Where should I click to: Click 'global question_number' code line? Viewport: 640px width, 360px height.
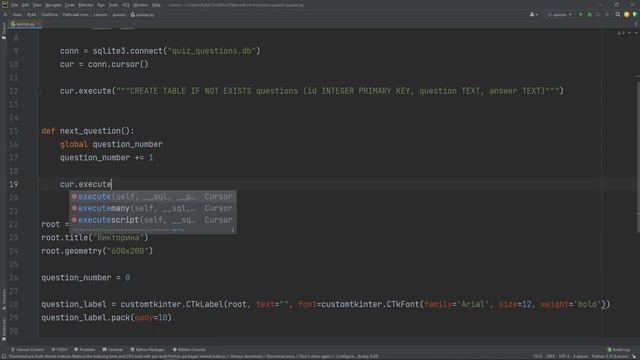(111, 144)
